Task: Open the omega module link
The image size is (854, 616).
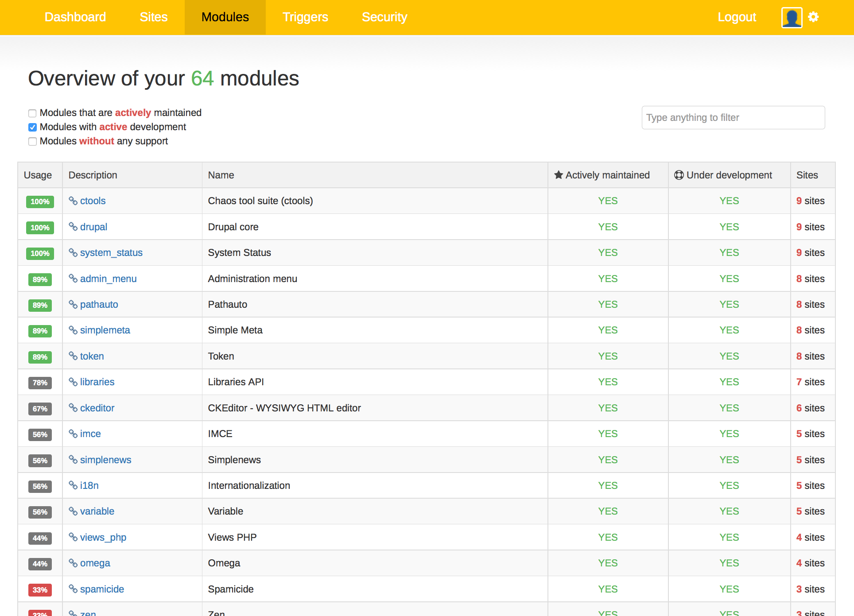Action: 95,563
